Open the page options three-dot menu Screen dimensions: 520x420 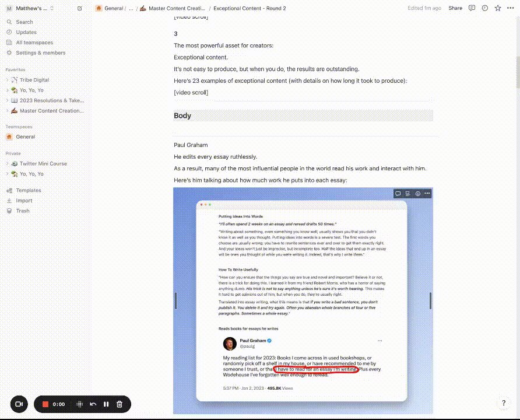(x=511, y=8)
